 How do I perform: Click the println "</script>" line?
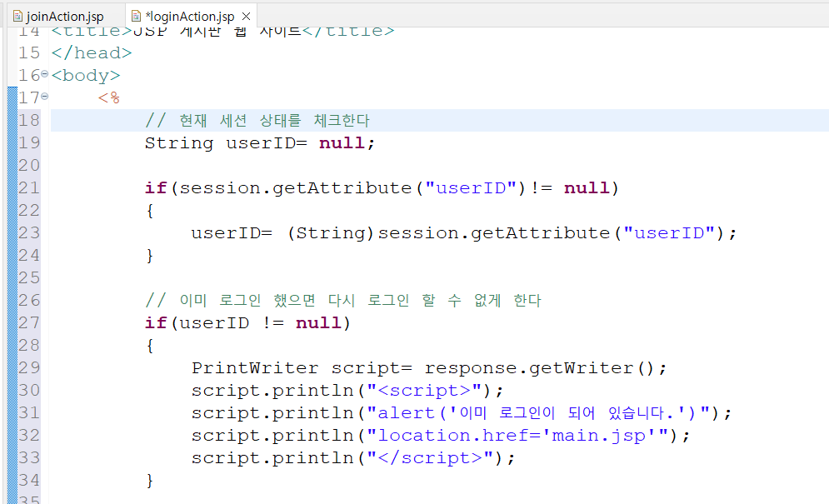click(x=353, y=458)
